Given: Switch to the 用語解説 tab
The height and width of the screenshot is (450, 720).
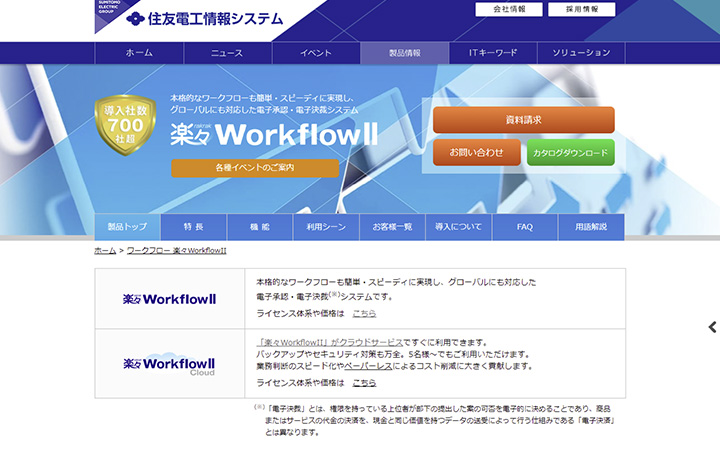Looking at the screenshot, I should 591,226.
